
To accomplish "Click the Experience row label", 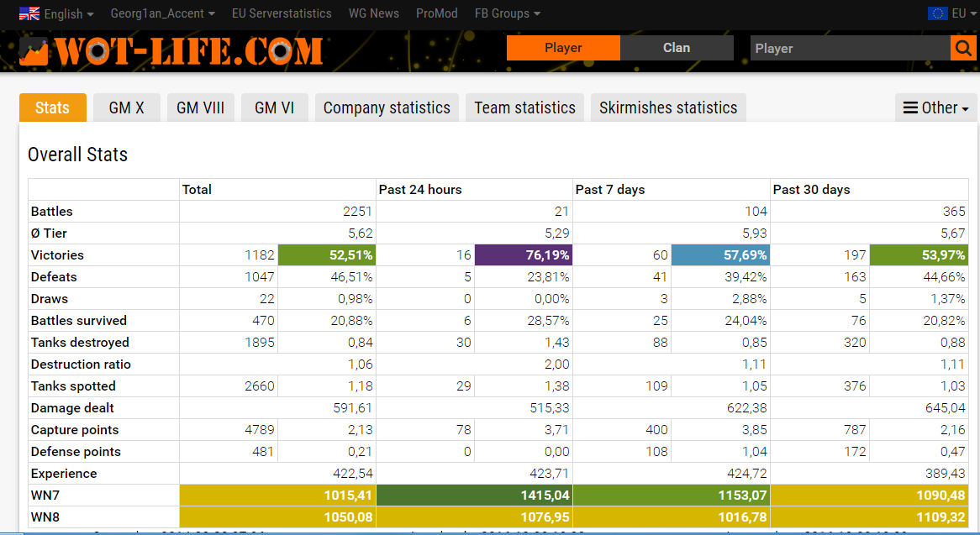I will pyautogui.click(x=64, y=474).
